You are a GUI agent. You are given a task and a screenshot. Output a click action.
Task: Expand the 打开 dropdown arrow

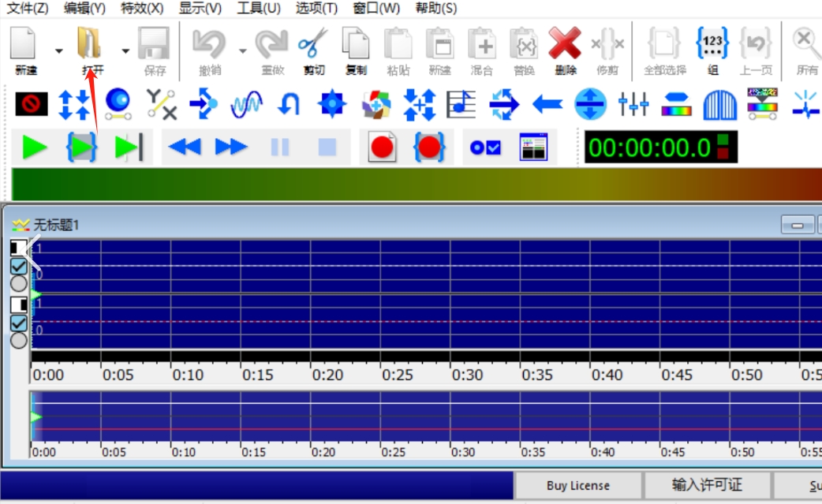click(x=125, y=50)
